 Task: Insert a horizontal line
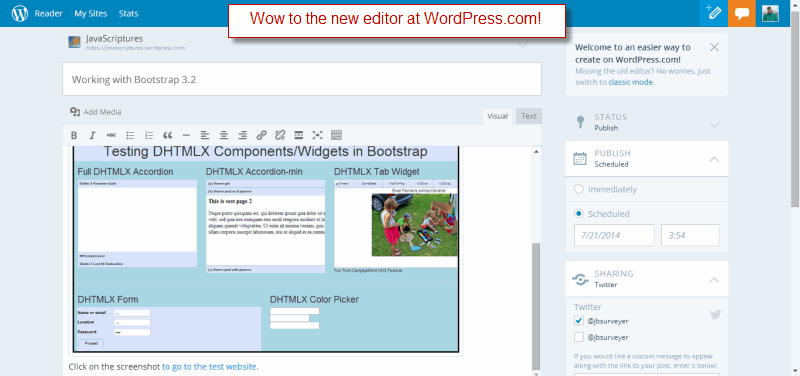coord(186,135)
